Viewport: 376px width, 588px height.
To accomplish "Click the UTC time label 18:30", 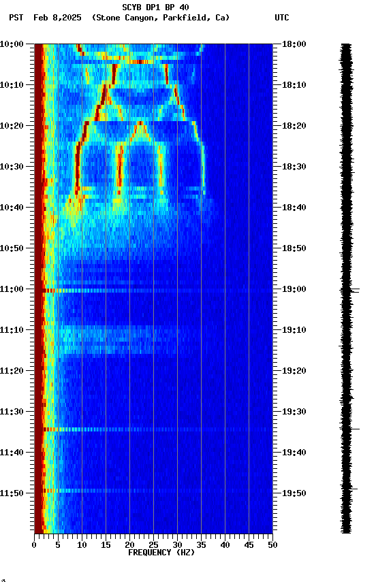I will coord(294,167).
